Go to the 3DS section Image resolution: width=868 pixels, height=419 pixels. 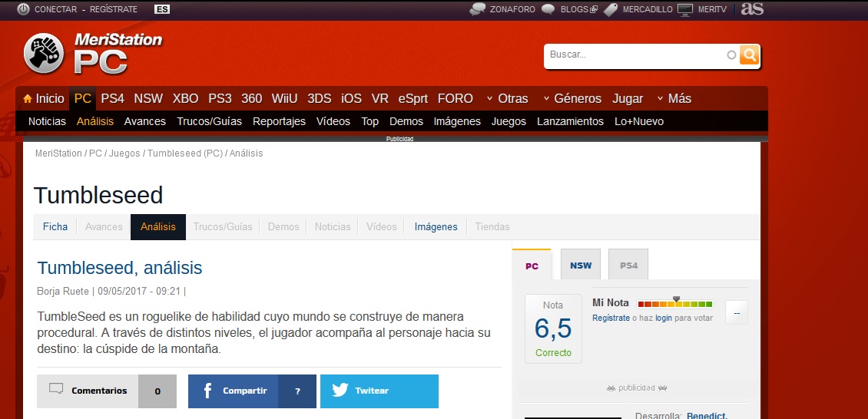(x=320, y=99)
